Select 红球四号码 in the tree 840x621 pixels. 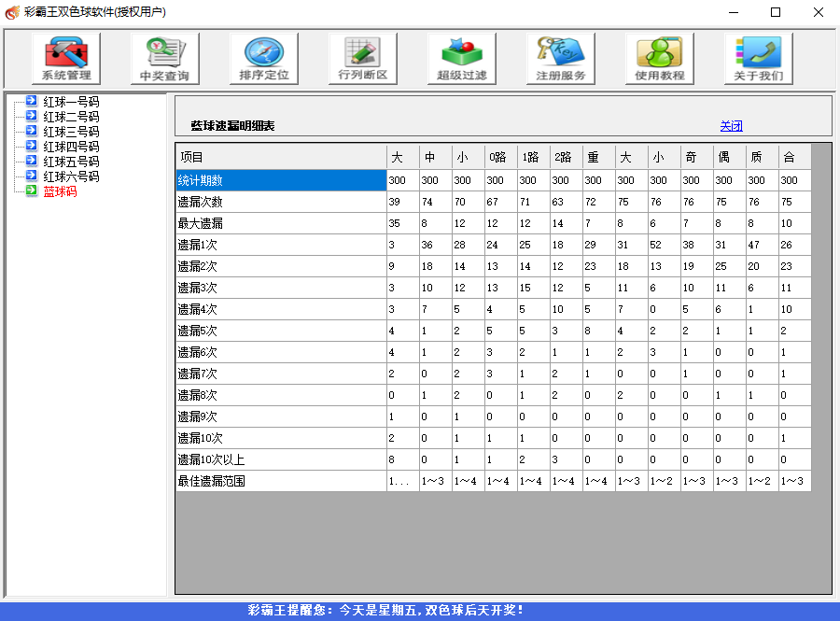point(71,147)
